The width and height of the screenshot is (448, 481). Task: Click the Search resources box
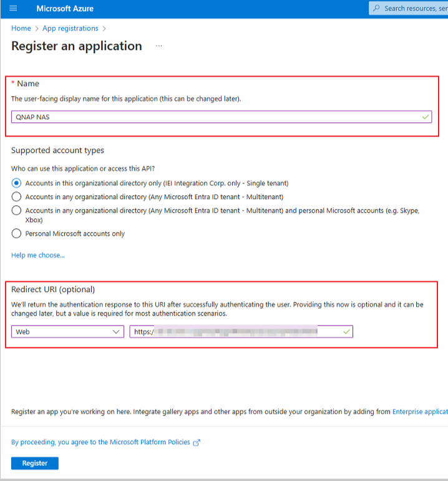[412, 8]
